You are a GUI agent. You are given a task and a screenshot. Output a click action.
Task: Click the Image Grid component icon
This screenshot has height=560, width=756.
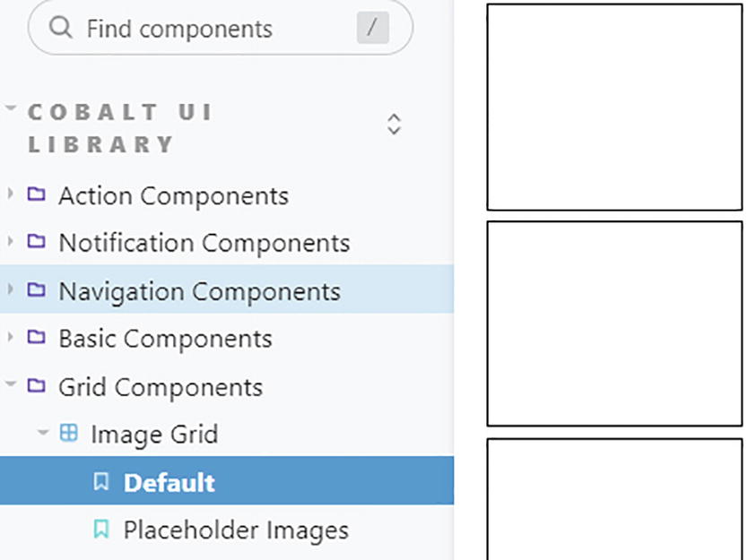coord(68,434)
